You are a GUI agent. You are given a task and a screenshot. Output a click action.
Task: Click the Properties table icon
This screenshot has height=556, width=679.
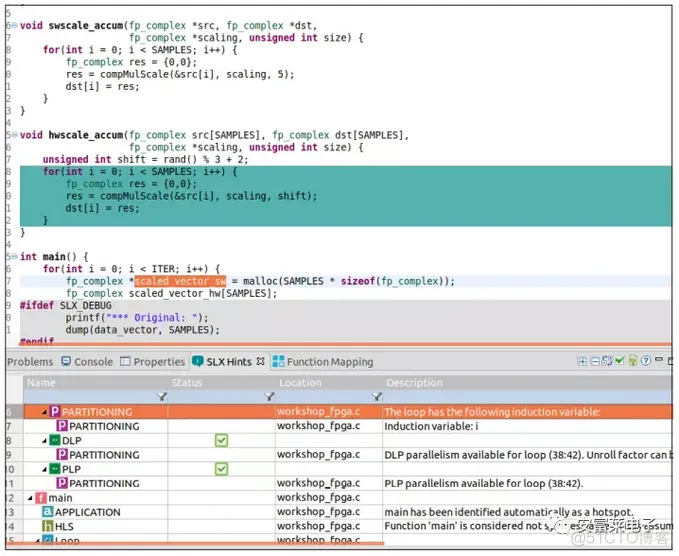(x=125, y=361)
